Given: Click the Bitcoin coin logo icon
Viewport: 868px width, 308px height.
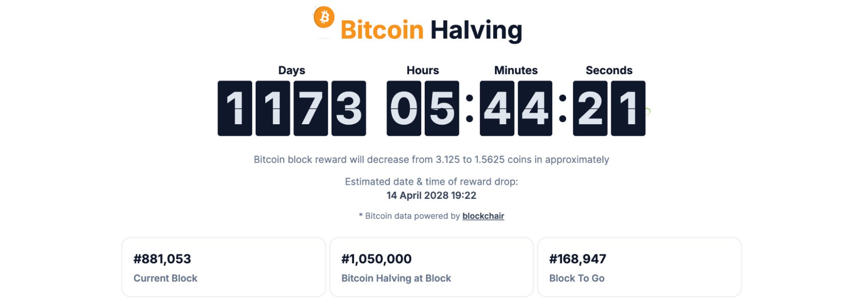Looking at the screenshot, I should click(323, 18).
